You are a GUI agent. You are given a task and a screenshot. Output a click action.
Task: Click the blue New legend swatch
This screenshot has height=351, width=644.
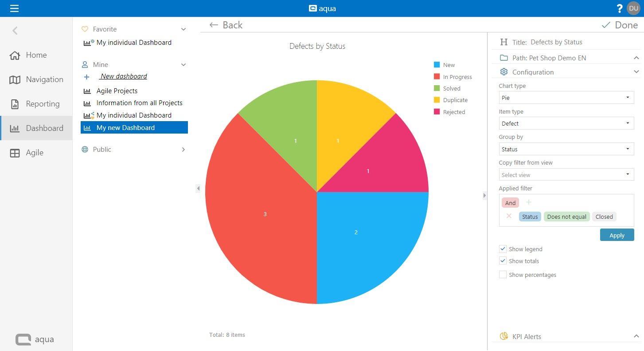(437, 65)
